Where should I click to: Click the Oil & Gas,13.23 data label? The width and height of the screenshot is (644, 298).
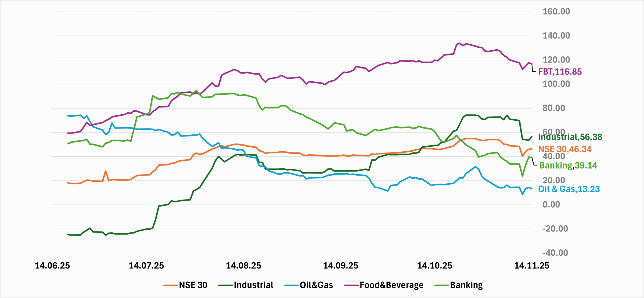tap(569, 189)
